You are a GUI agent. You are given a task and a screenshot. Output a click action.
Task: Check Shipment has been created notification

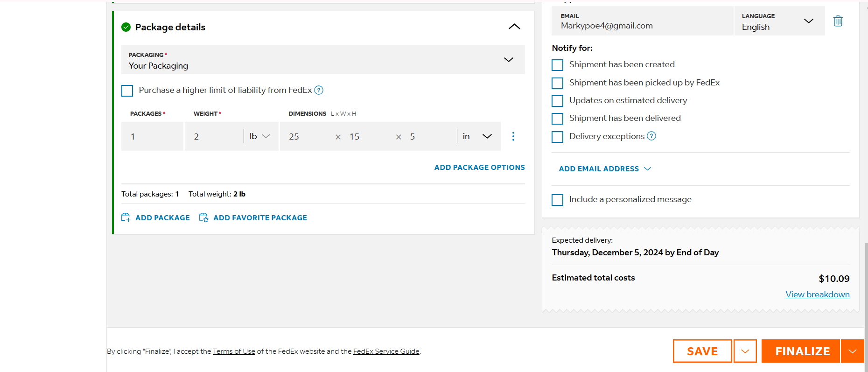click(x=557, y=65)
